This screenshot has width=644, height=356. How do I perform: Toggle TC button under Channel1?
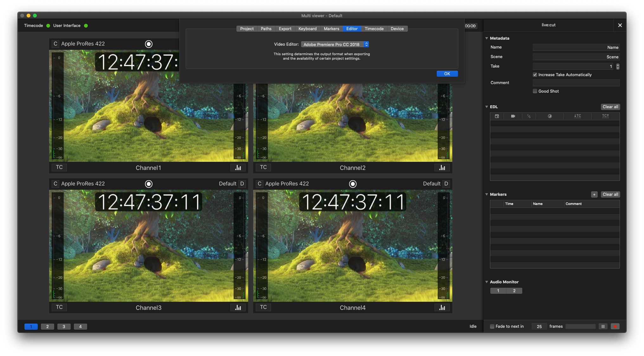59,167
